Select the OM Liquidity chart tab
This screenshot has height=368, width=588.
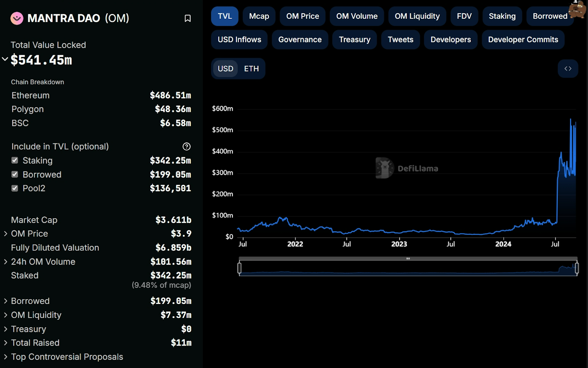pyautogui.click(x=417, y=16)
